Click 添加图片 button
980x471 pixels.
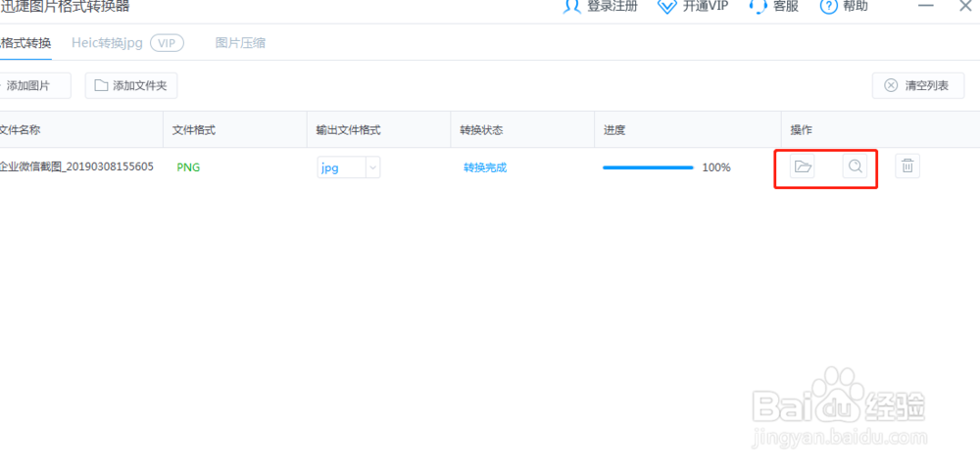coord(34,85)
